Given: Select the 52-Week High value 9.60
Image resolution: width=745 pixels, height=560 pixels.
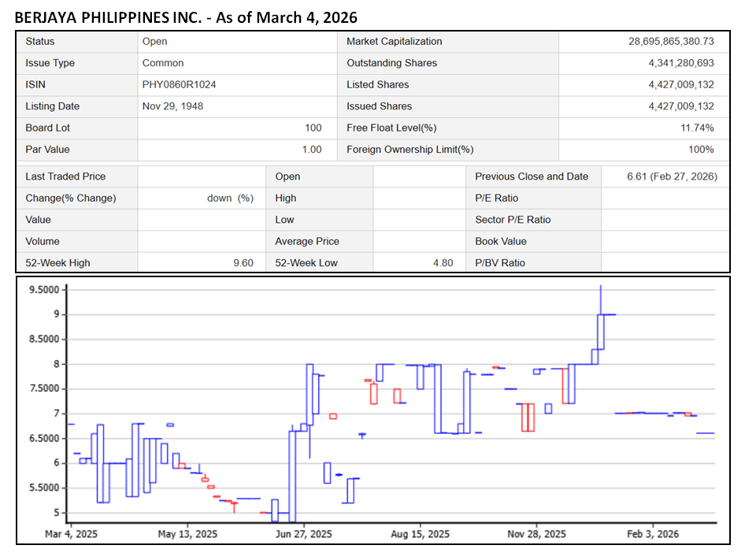Looking at the screenshot, I should (x=243, y=263).
